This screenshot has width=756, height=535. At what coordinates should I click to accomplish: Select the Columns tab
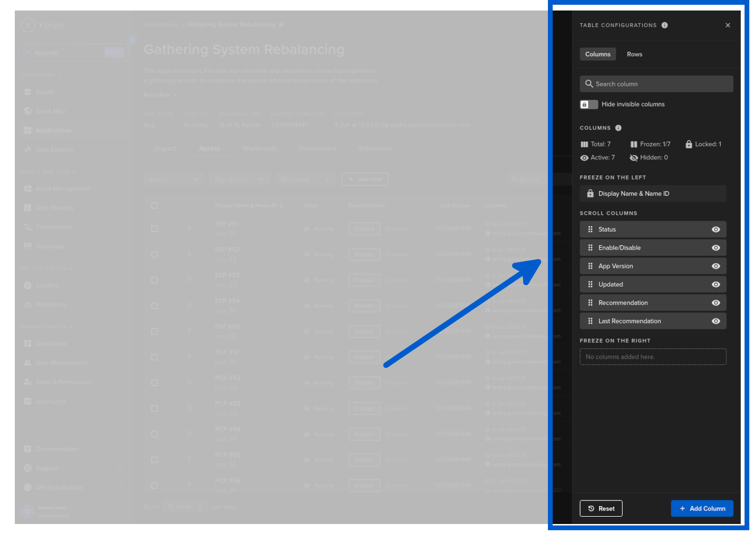point(598,54)
